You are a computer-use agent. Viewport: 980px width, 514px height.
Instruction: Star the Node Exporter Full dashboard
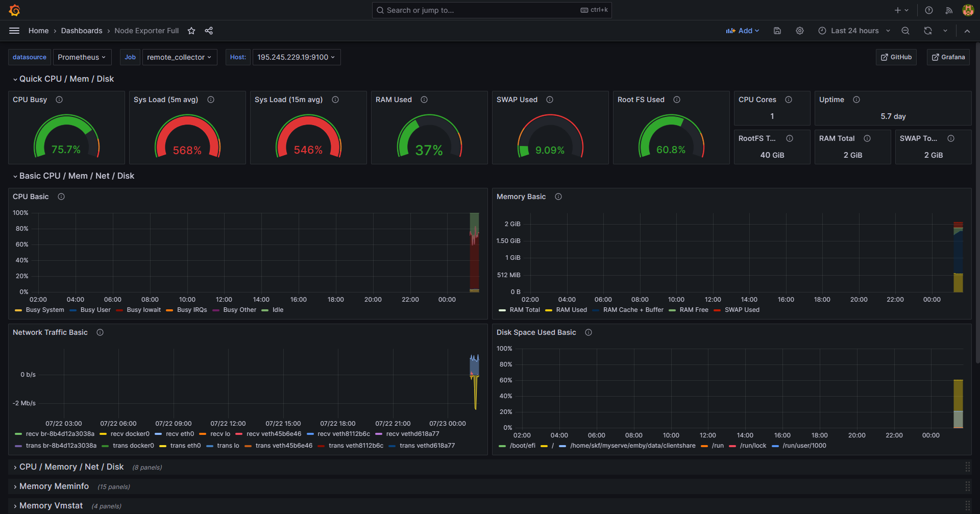click(191, 31)
